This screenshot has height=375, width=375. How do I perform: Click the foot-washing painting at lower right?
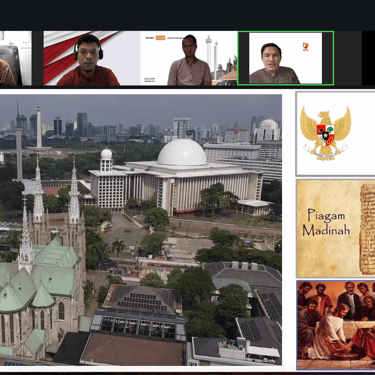point(336,325)
